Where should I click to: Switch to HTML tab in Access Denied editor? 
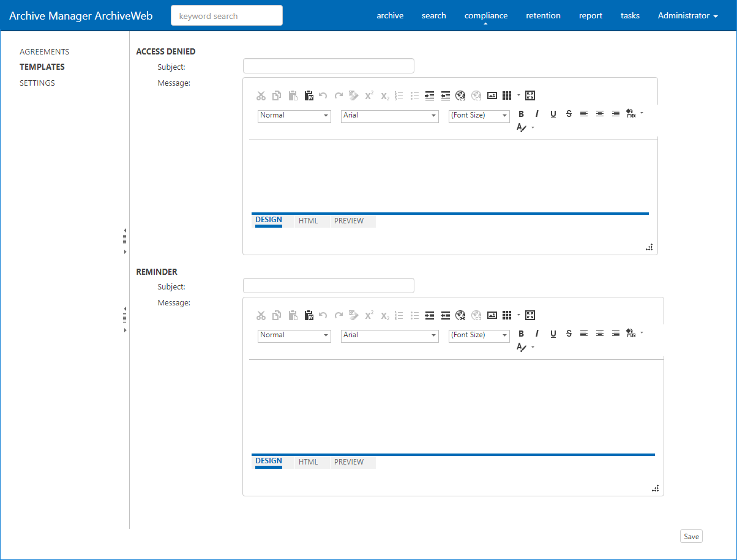click(309, 221)
